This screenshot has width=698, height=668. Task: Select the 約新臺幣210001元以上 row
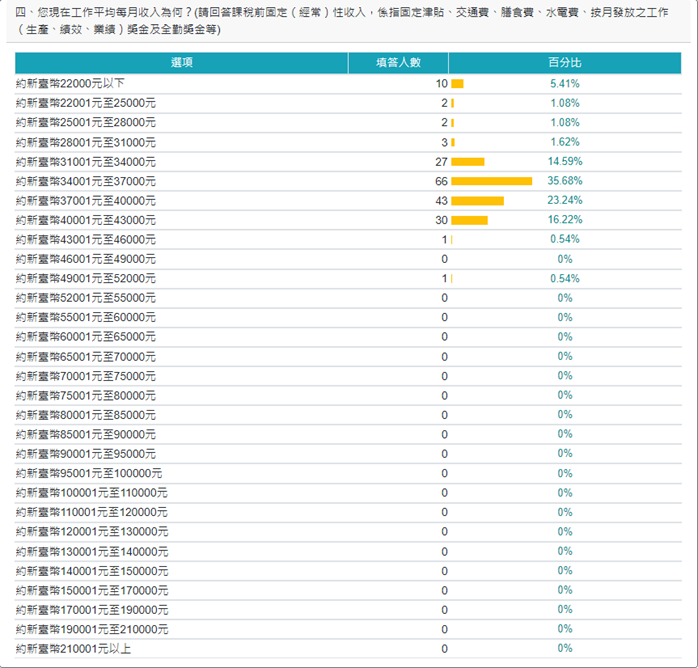click(74, 648)
